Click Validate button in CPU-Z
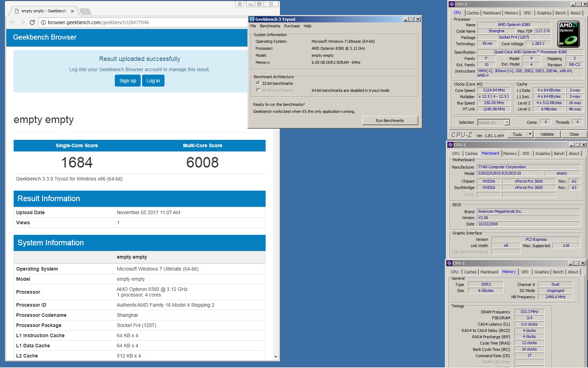The width and height of the screenshot is (588, 368). click(x=547, y=134)
